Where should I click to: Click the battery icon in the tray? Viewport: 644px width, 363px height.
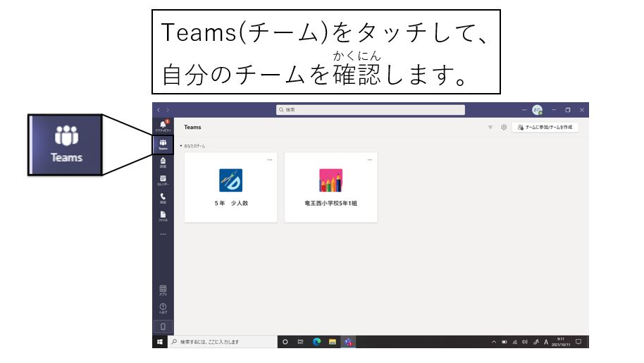tap(504, 342)
